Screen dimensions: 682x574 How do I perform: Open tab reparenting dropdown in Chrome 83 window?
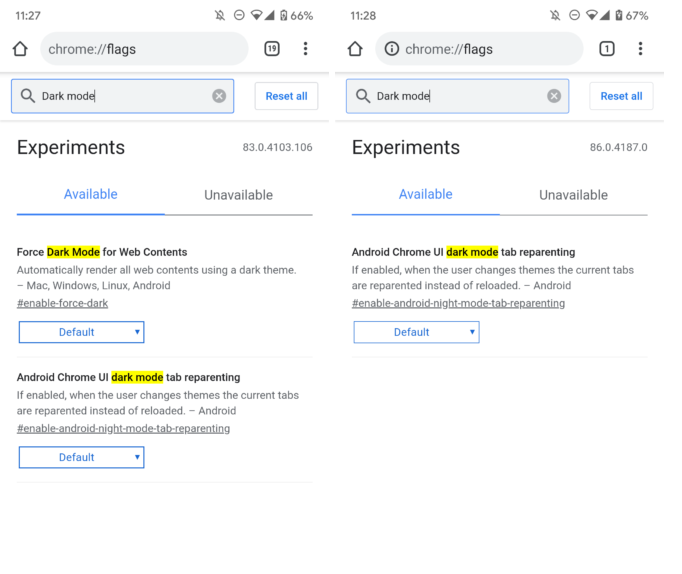click(x=81, y=457)
